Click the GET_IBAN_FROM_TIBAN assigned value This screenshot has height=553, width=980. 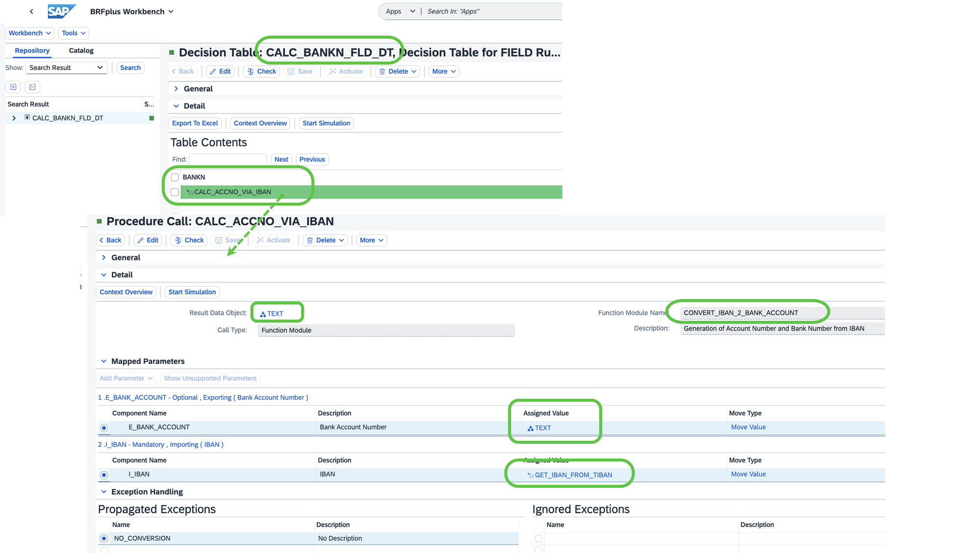[573, 475]
